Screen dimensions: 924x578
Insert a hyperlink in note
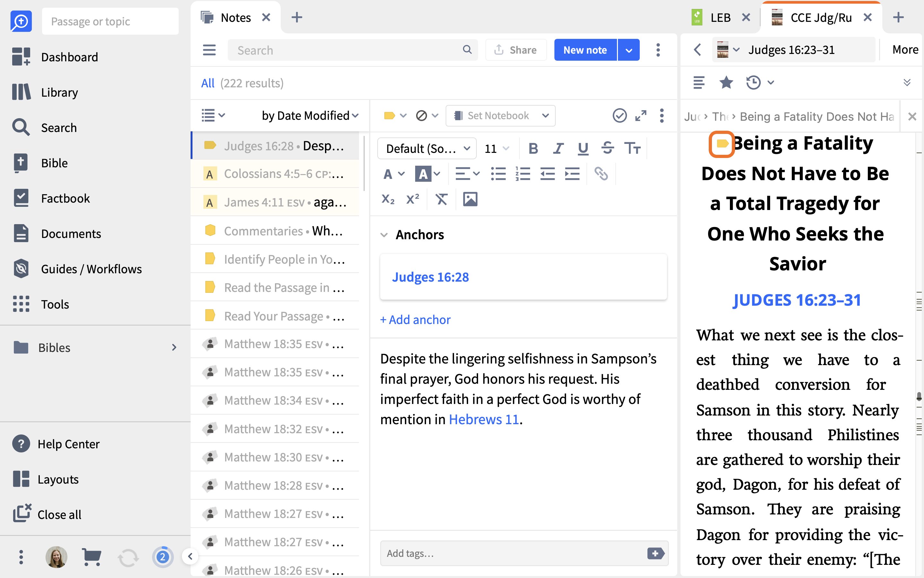pos(601,174)
